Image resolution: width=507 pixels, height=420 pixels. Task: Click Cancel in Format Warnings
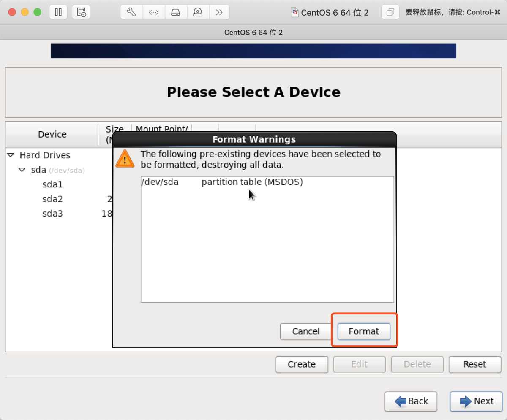click(306, 331)
